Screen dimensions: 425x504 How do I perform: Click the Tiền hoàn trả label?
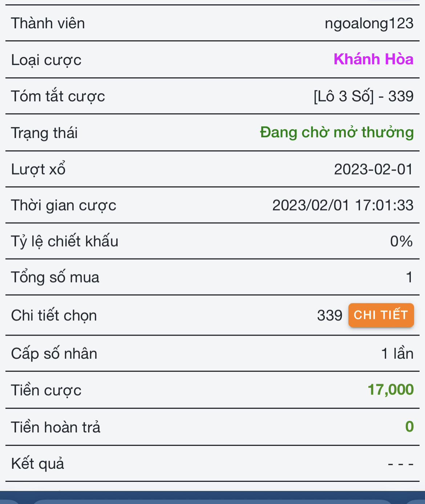(x=56, y=427)
